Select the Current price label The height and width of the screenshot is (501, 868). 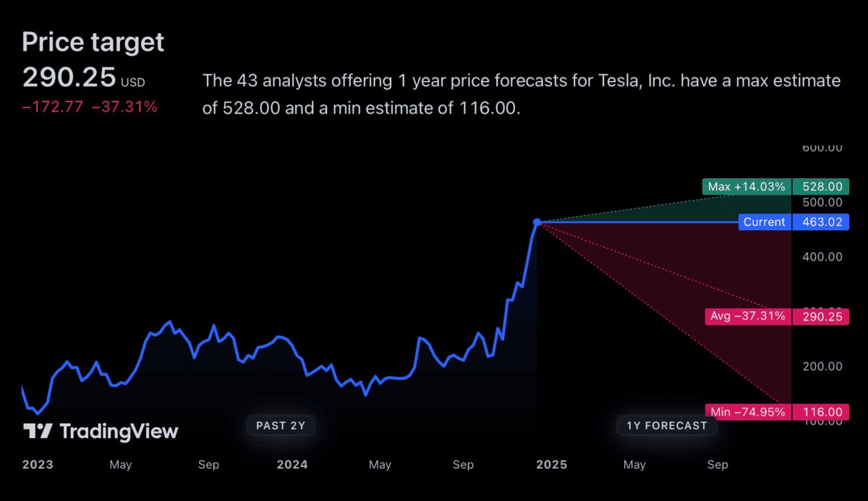coord(765,222)
